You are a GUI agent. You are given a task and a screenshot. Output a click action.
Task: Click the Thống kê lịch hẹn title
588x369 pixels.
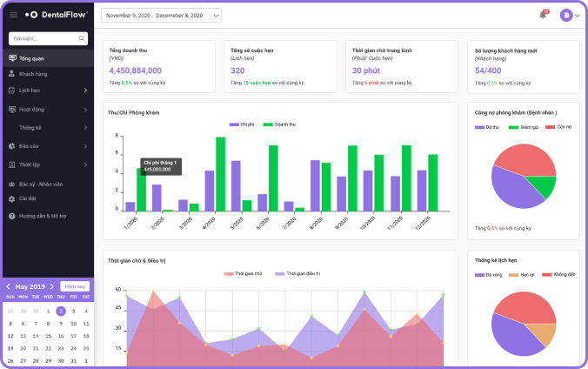coord(496,260)
